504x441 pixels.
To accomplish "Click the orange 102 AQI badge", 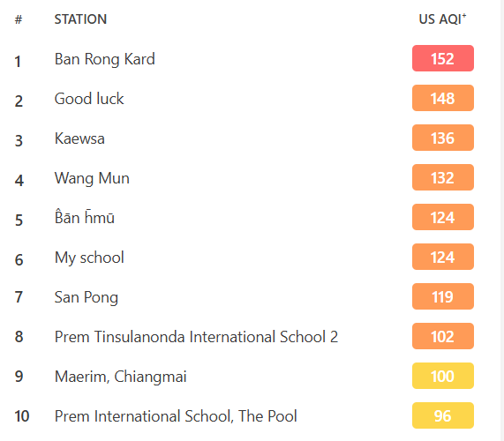I will (443, 336).
